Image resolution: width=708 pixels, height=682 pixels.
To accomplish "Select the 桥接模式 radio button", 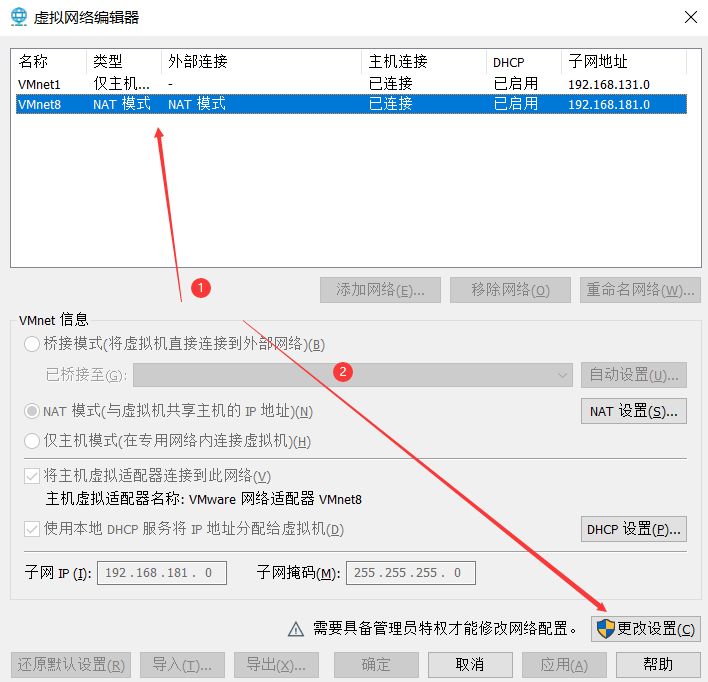I will point(32,344).
